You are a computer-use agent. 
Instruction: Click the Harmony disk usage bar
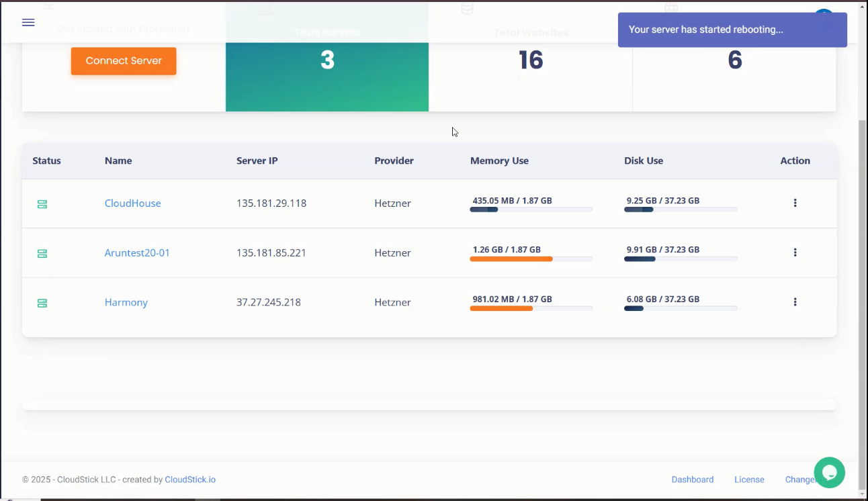[681, 308]
